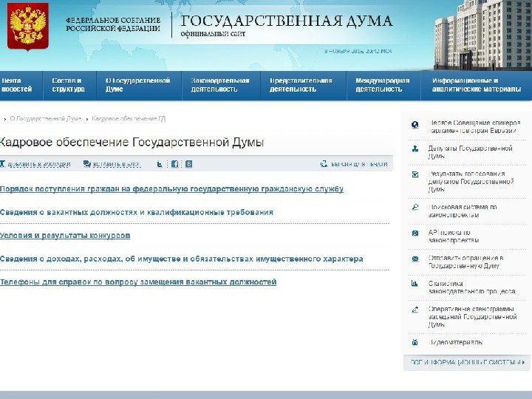Click the Russian coat of arms emblem

[28, 26]
